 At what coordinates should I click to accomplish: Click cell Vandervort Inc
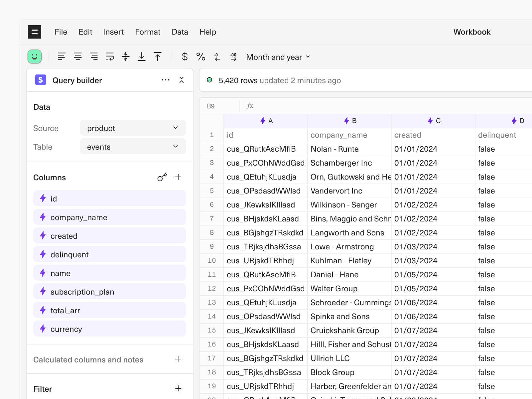coord(349,191)
